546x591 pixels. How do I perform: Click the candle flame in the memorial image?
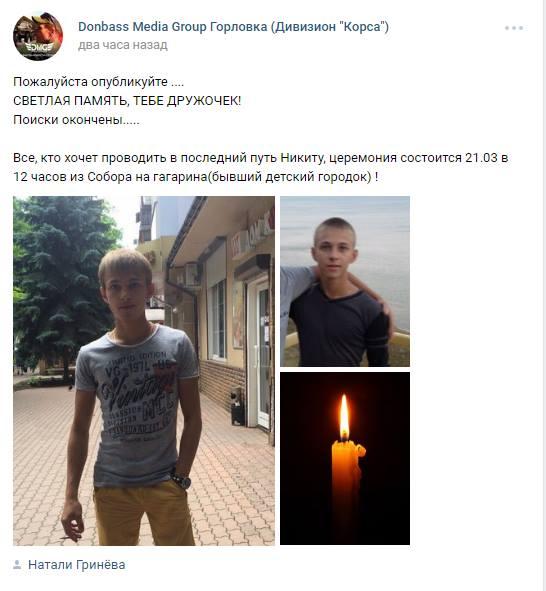point(344,416)
